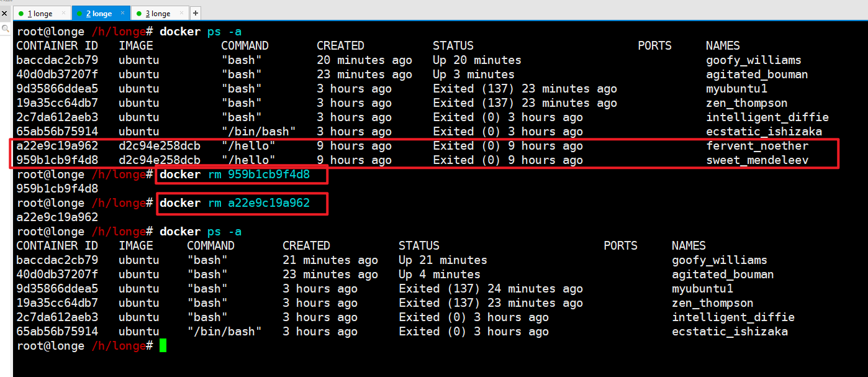The image size is (868, 377).
Task: Click "/hello" command in sweet_mendeleev row
Action: tap(248, 160)
